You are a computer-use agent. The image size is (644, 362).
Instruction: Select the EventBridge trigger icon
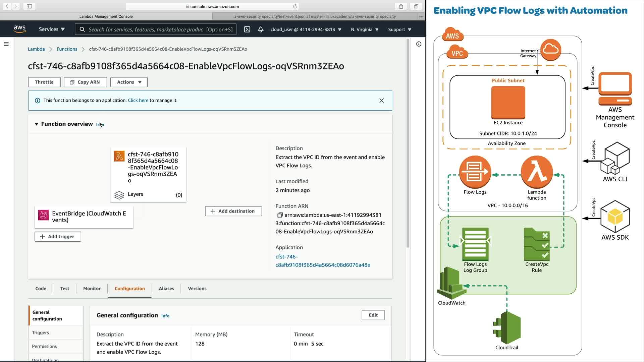tap(43, 215)
